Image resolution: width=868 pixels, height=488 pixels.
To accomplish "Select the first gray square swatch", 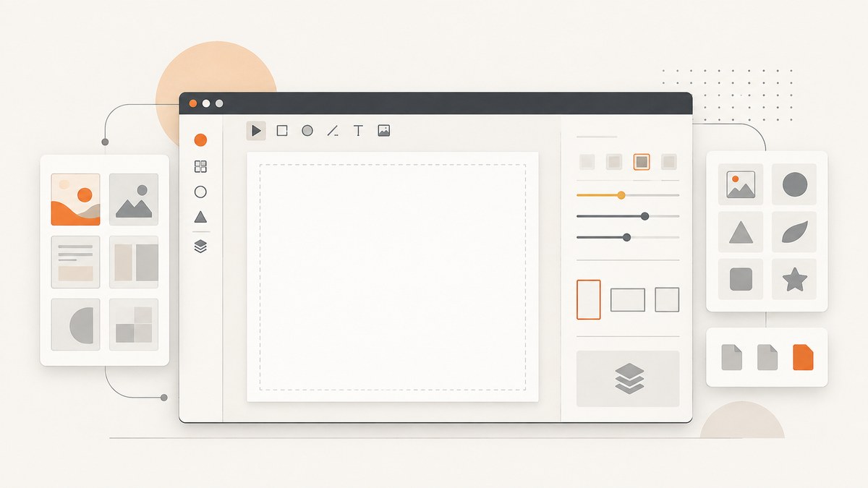I will tap(587, 162).
